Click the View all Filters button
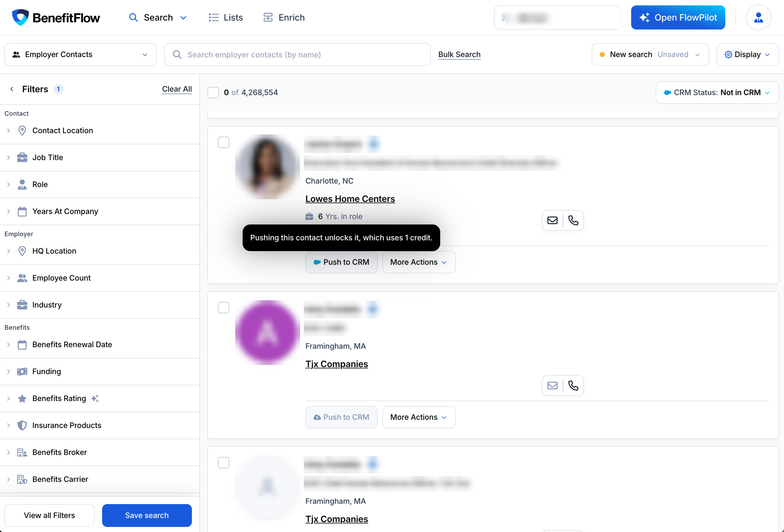This screenshot has height=532, width=784. [49, 515]
